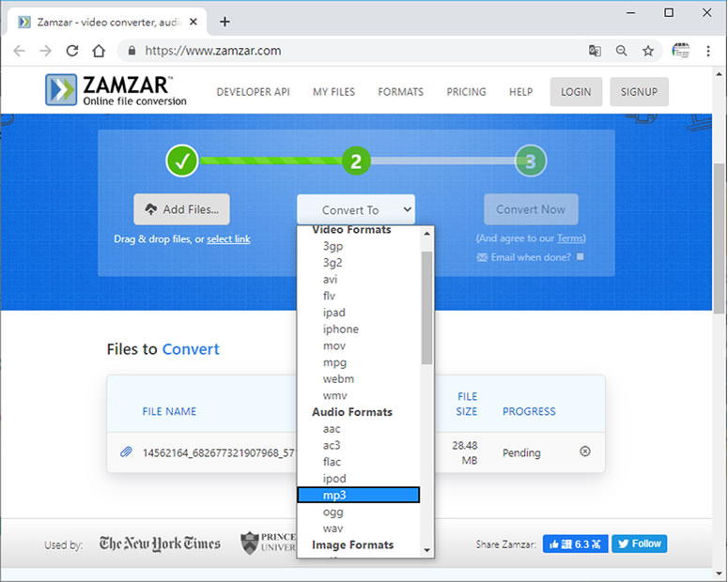Pick iphone from the format list
Viewport: 728px width, 582px height.
[x=359, y=329]
